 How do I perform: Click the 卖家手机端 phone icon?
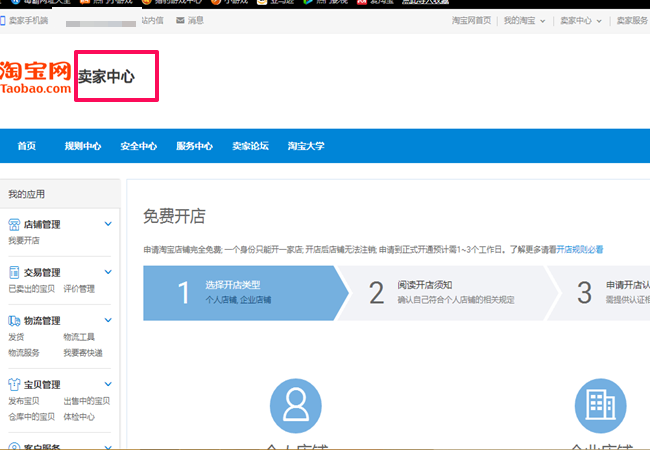click(2, 20)
